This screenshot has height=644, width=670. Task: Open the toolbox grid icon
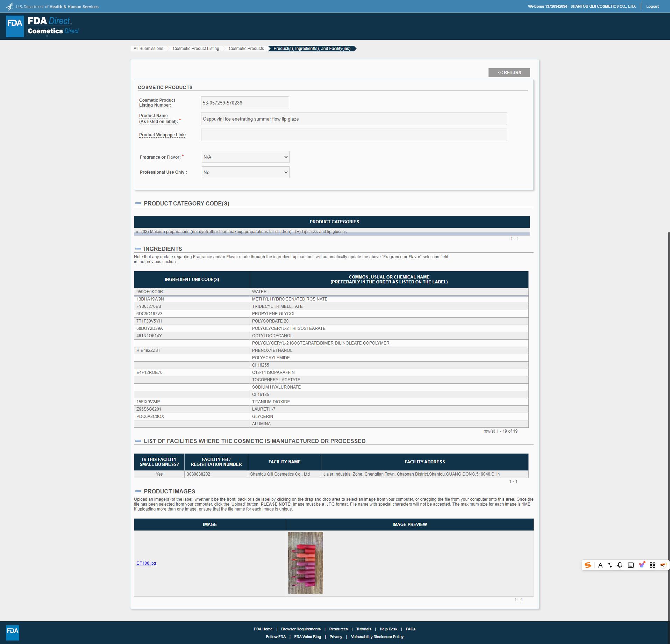pos(652,565)
